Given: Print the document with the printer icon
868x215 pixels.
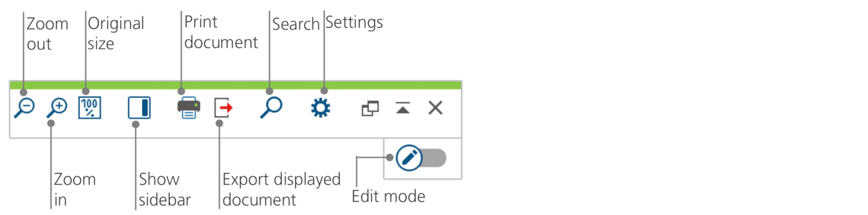Looking at the screenshot, I should (189, 107).
